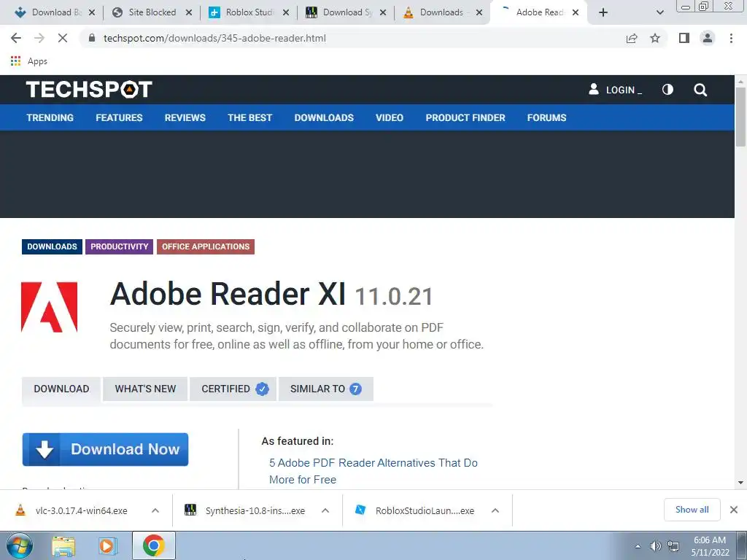Viewport: 747px width, 560px height.
Task: Open THE BEST menu
Action: 249,117
